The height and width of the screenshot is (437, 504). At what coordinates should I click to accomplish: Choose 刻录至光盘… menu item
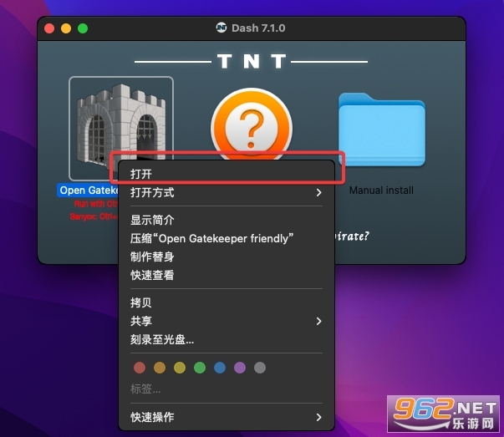(x=227, y=339)
